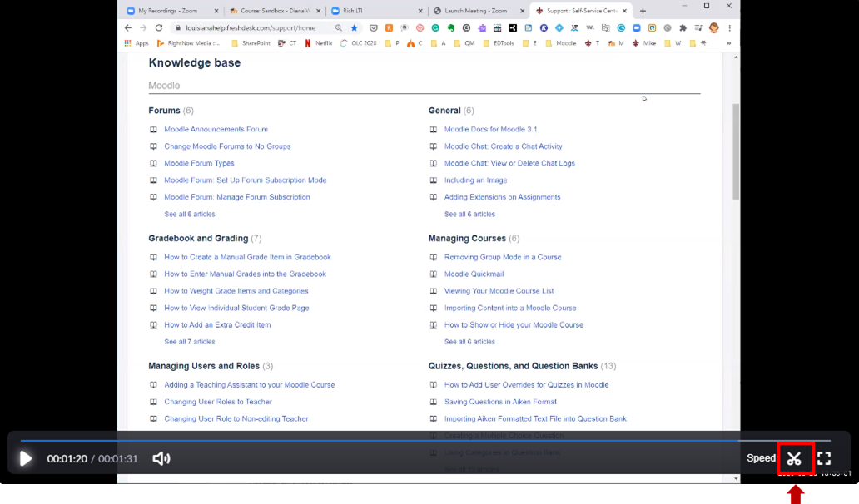The width and height of the screenshot is (859, 504).
Task: Open the Evernote elephant extension icon
Action: [451, 28]
